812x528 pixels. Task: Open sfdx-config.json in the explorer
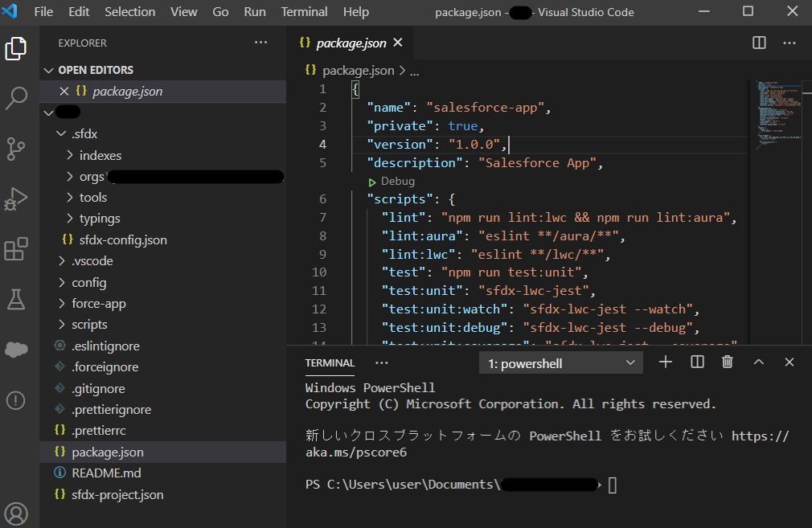[123, 240]
